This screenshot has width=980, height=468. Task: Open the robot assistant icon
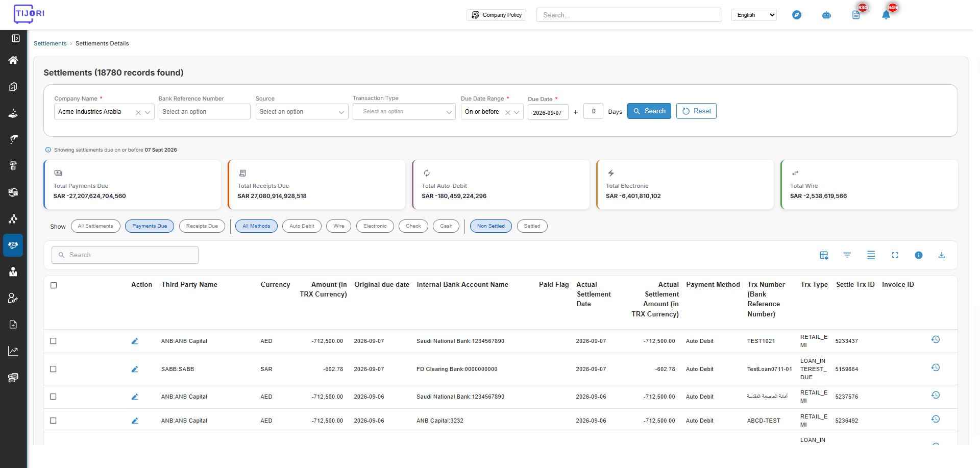826,15
